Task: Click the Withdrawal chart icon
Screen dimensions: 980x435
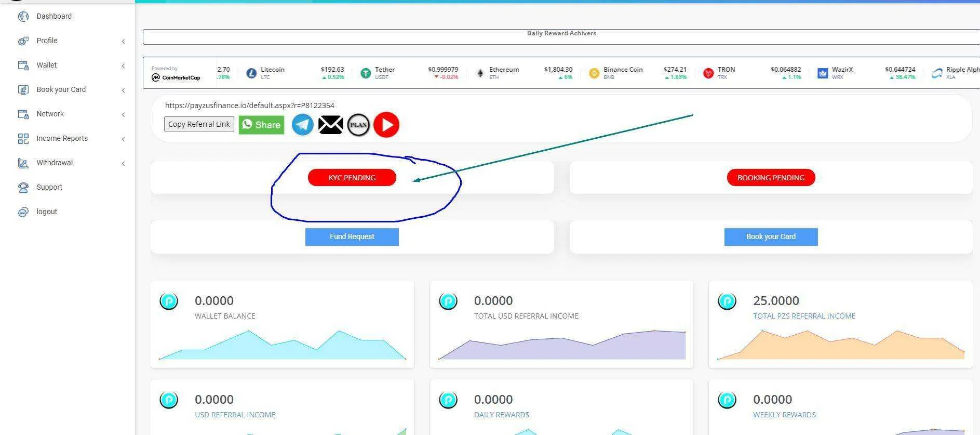Action: (x=23, y=163)
